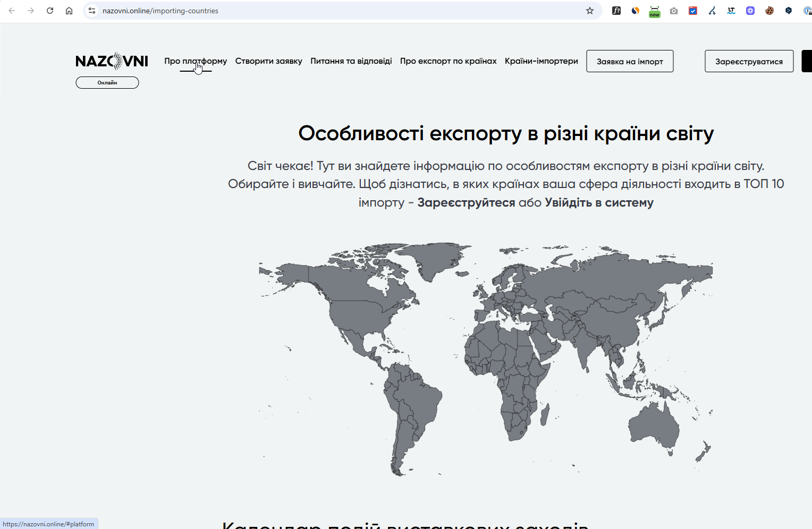The width and height of the screenshot is (812, 529).
Task: Follow the "Увійдіть в систему" link
Action: (599, 202)
